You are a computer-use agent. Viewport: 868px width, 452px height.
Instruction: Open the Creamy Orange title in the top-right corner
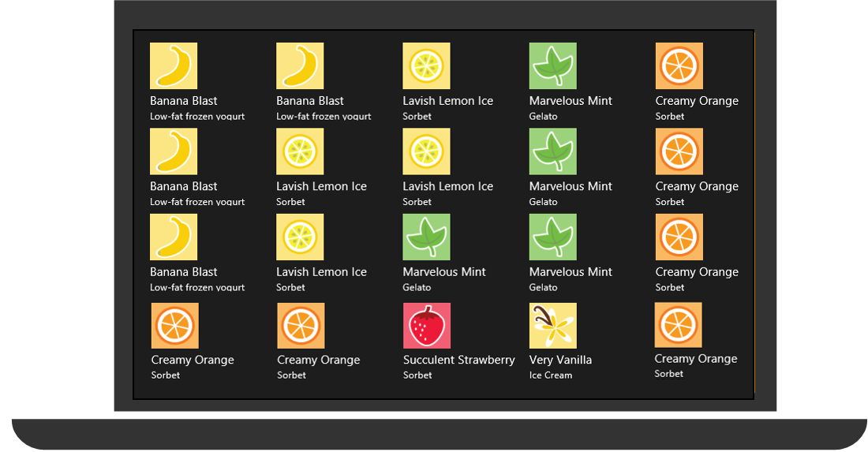[x=697, y=101]
